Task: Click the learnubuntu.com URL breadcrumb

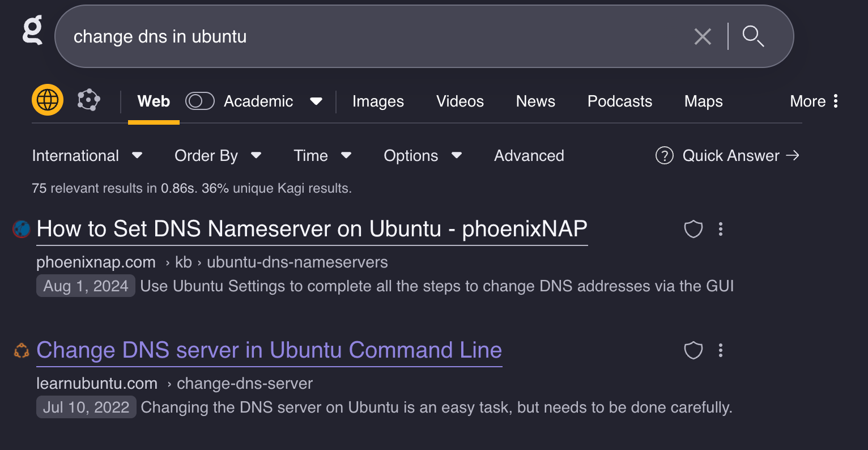Action: 175,384
